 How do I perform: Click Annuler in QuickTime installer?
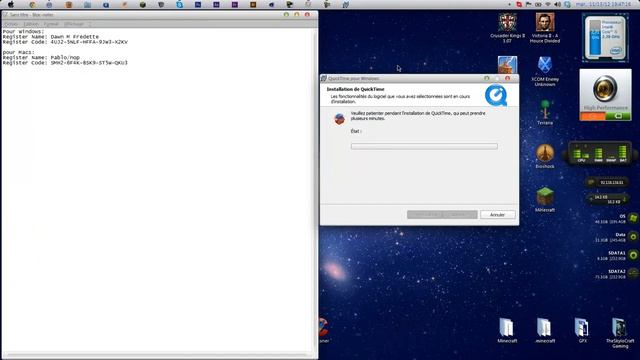point(497,215)
